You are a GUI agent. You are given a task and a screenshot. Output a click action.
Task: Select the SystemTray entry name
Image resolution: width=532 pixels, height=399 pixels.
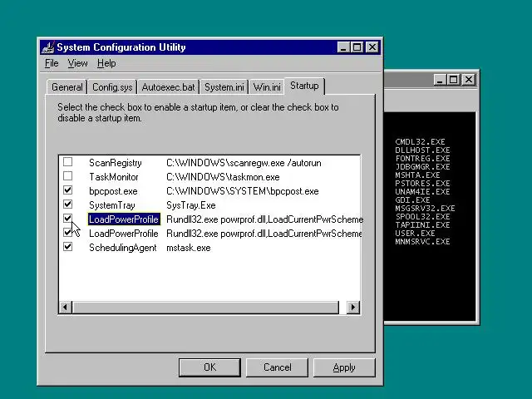(x=112, y=205)
